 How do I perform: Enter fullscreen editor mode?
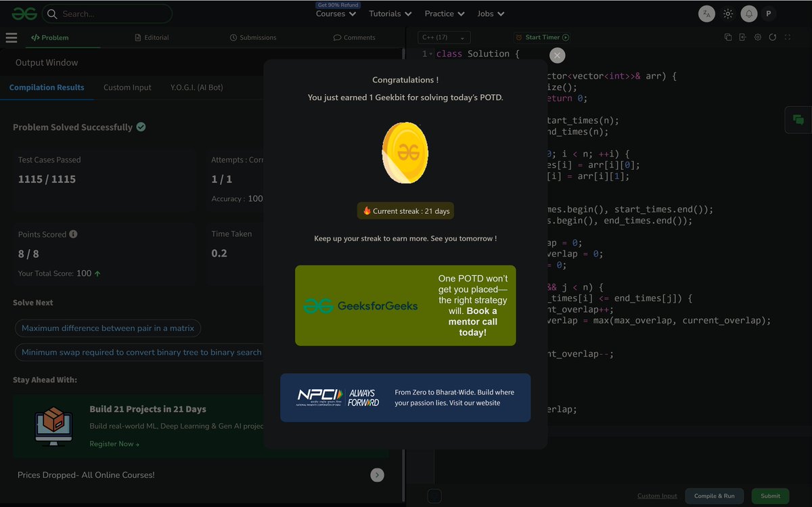(787, 37)
